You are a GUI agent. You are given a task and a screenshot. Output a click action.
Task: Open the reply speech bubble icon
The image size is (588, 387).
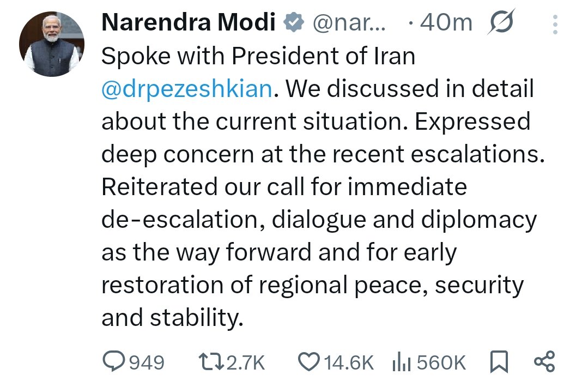click(114, 361)
